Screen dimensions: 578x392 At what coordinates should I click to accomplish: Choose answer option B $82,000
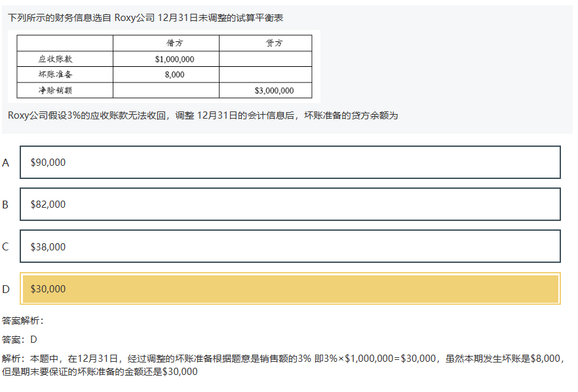tap(290, 205)
